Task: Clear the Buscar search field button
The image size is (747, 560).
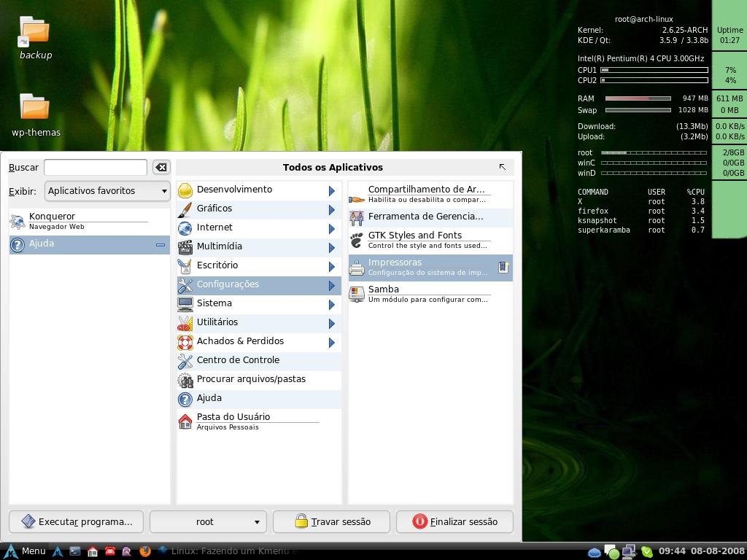Action: pos(161,167)
